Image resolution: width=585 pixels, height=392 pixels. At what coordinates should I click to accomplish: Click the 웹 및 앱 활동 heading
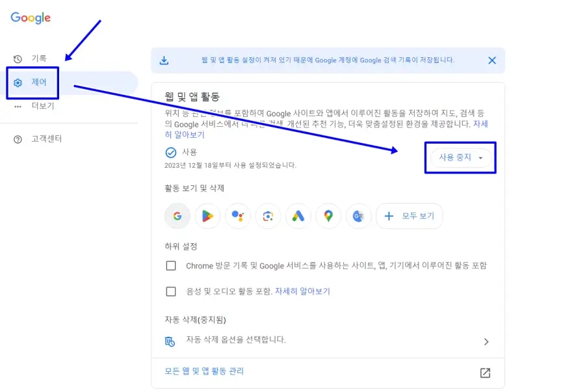point(192,97)
